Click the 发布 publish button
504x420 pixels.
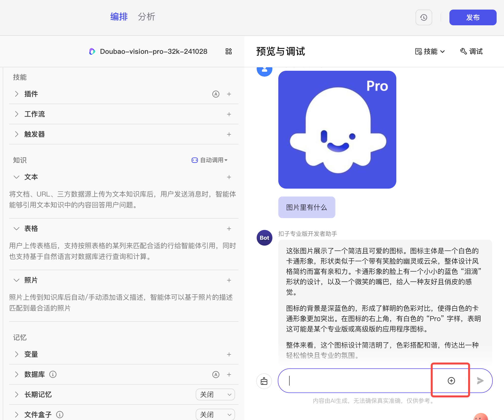(x=473, y=17)
